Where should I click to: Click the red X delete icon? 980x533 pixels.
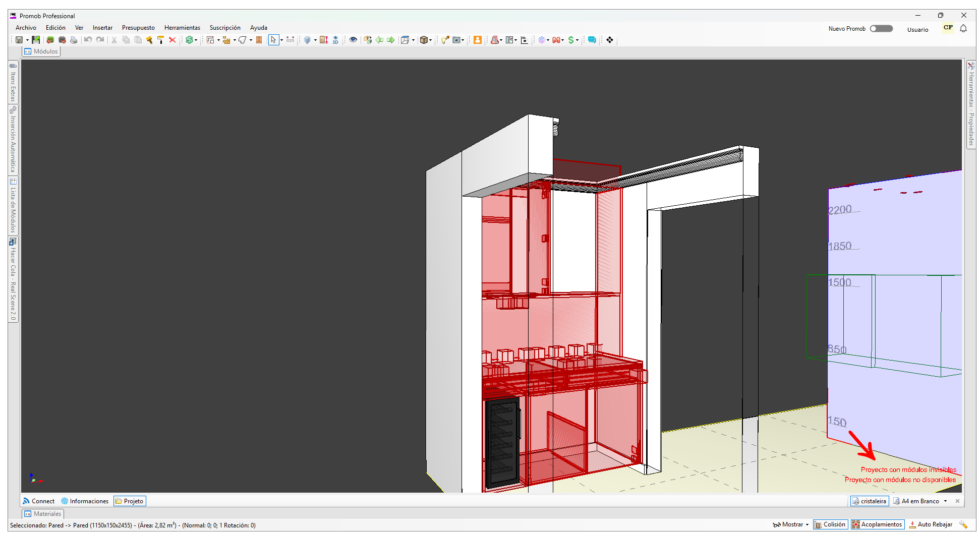(172, 40)
